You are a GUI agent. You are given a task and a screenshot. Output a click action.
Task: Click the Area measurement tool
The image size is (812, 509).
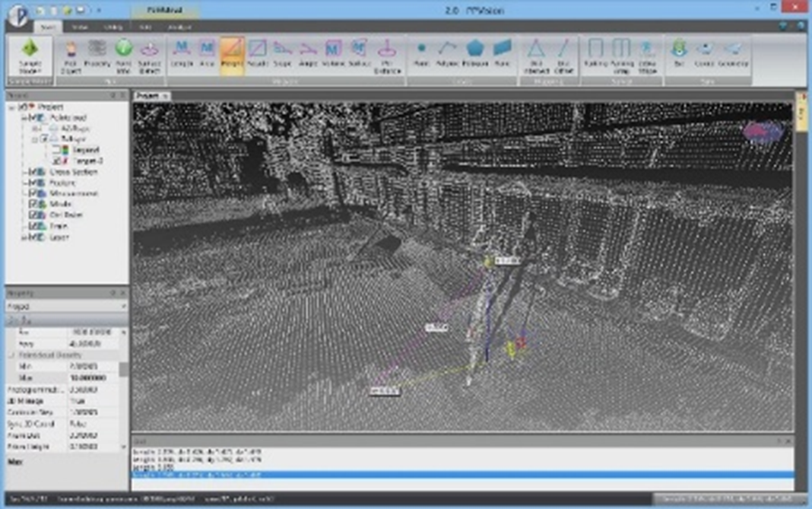pos(207,55)
